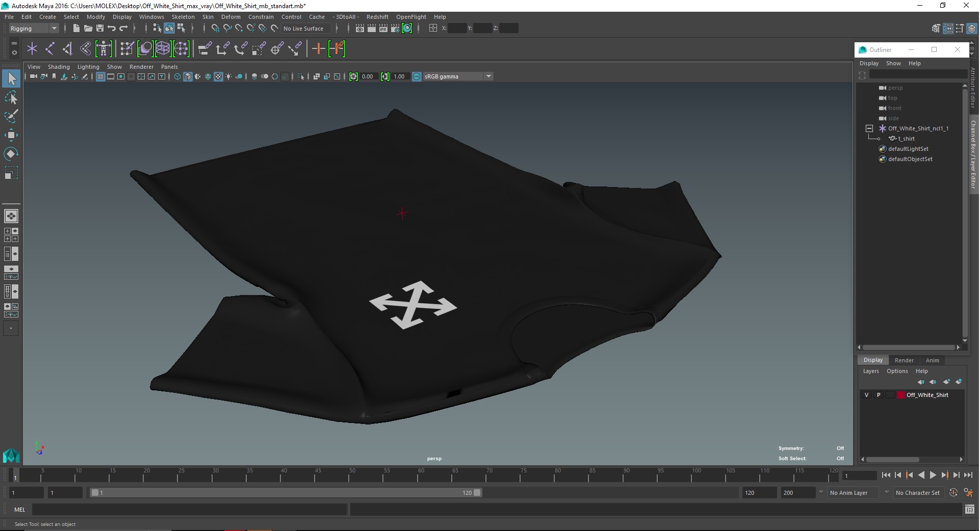The width and height of the screenshot is (980, 531).
Task: Toggle the Auto keyframe button
Action: point(953,493)
